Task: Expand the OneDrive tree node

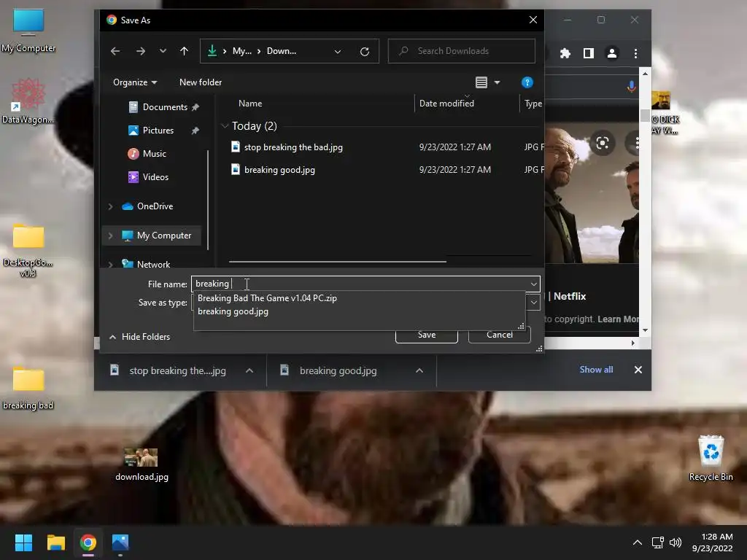Action: (x=111, y=206)
